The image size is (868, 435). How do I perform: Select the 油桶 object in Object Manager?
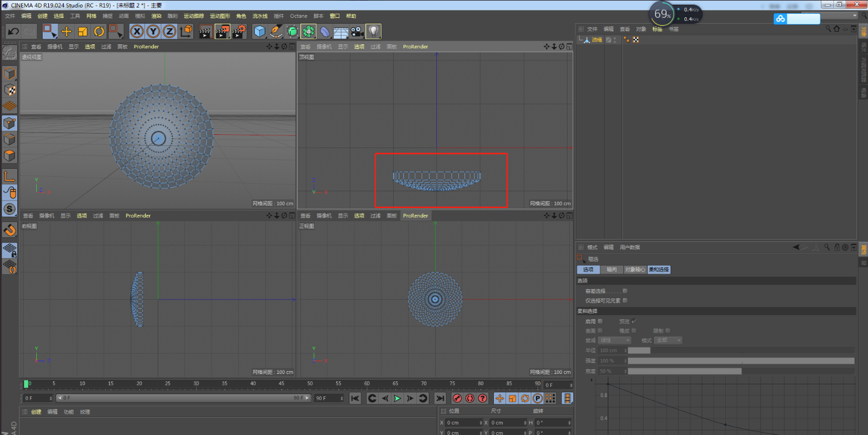[x=596, y=40]
